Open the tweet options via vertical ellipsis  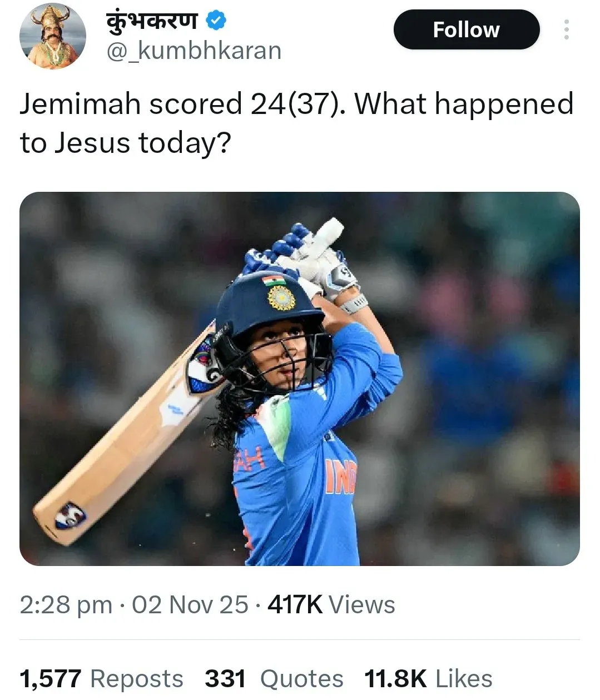566,30
